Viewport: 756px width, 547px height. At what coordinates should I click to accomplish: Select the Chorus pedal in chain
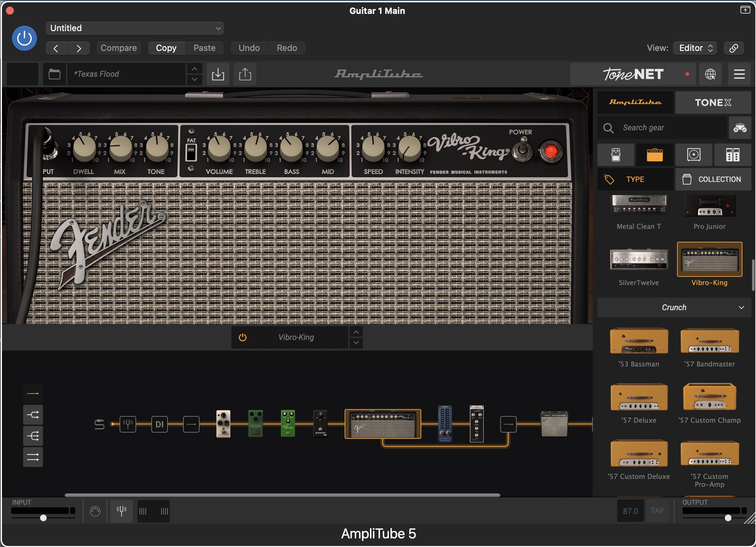tap(288, 424)
